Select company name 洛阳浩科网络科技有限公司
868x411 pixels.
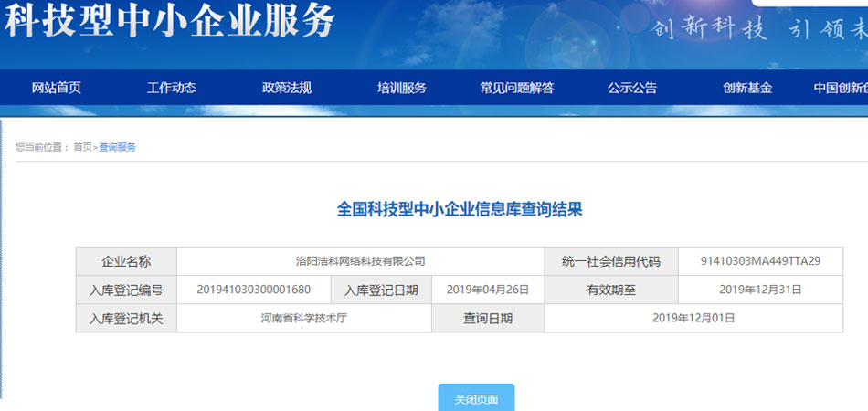pyautogui.click(x=360, y=261)
